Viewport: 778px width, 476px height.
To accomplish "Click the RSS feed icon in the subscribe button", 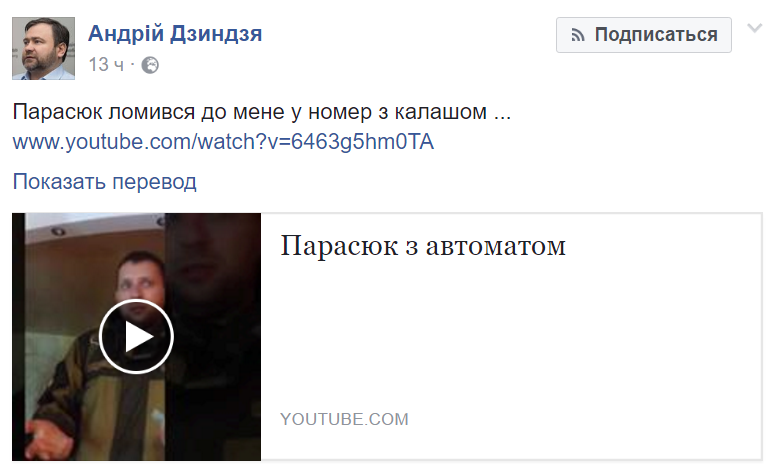I will click(578, 35).
